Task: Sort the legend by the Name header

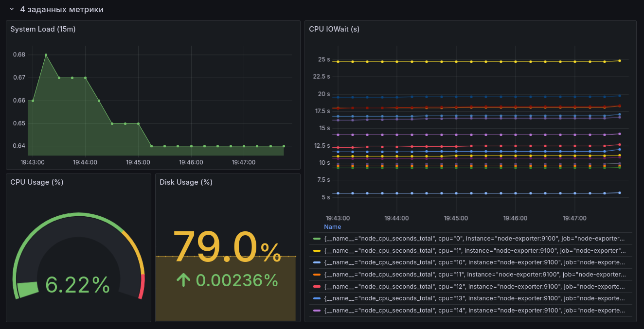Action: coord(333,227)
